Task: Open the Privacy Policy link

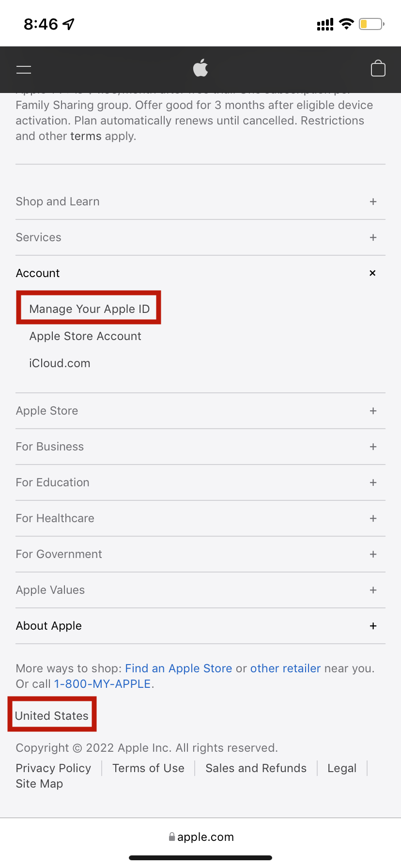Action: tap(53, 768)
